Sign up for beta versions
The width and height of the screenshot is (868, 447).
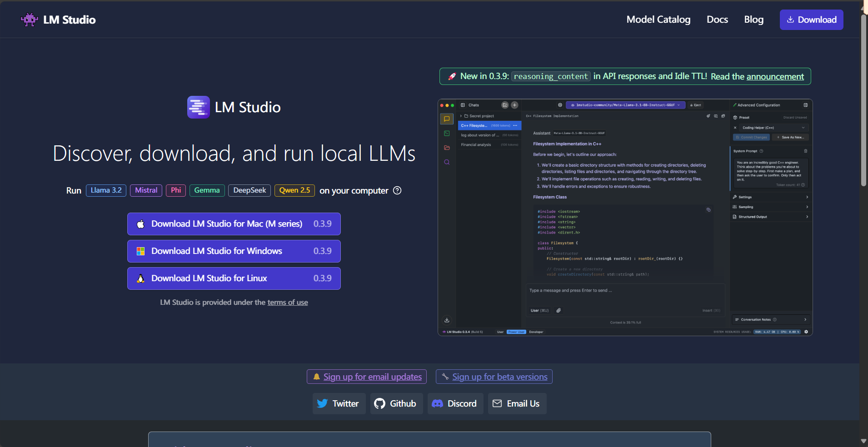coord(494,377)
